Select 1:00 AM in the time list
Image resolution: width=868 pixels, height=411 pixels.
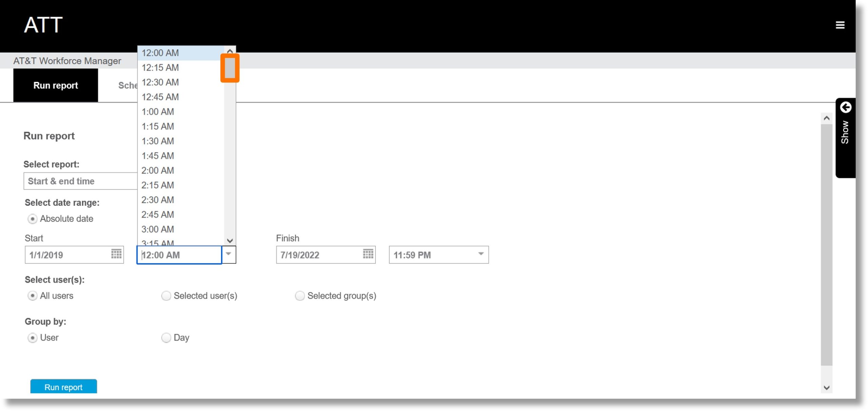point(181,112)
